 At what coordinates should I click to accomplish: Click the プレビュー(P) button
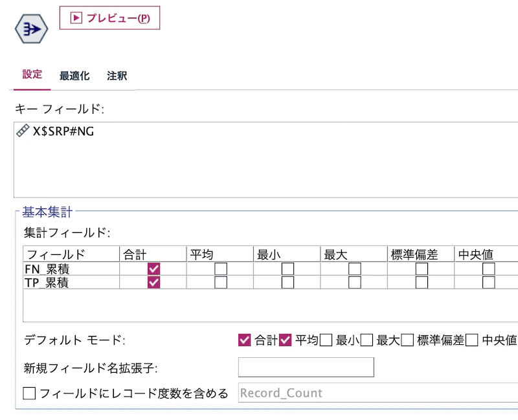pyautogui.click(x=109, y=17)
